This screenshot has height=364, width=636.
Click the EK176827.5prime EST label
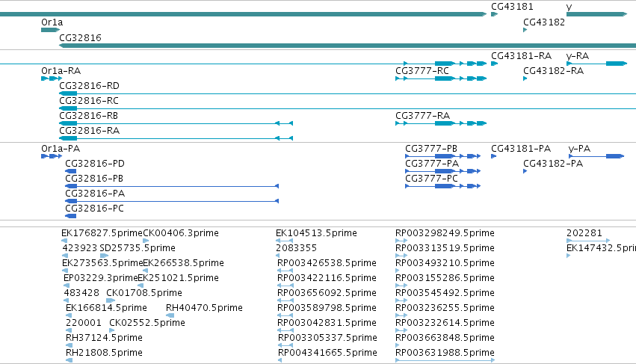click(x=102, y=233)
